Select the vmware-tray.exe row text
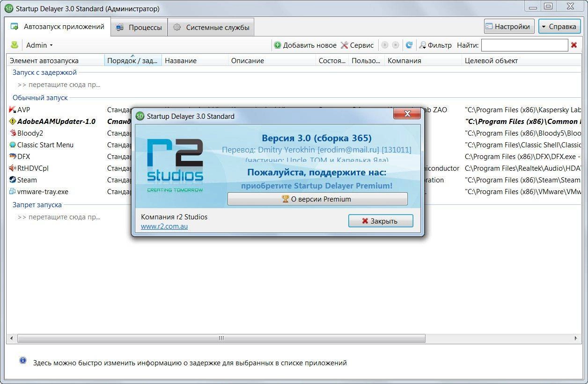The height and width of the screenshot is (384, 588). 43,192
